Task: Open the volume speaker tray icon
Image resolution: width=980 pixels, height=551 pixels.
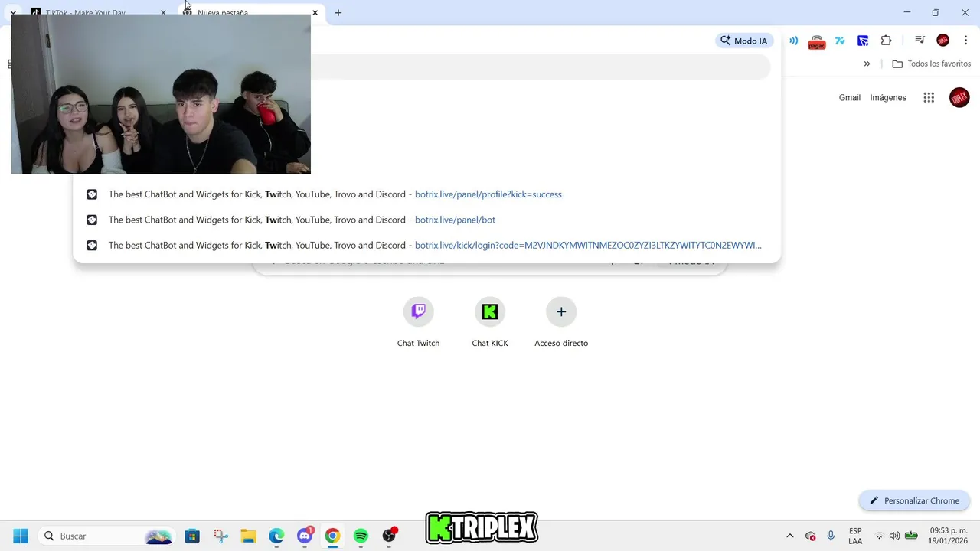Action: point(894,536)
